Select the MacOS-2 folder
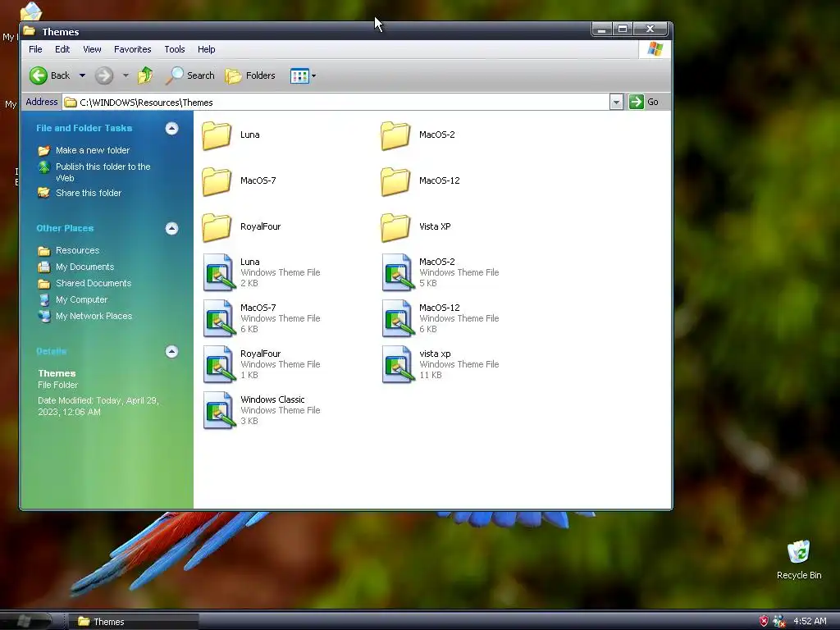The height and width of the screenshot is (630, 840). click(418, 135)
